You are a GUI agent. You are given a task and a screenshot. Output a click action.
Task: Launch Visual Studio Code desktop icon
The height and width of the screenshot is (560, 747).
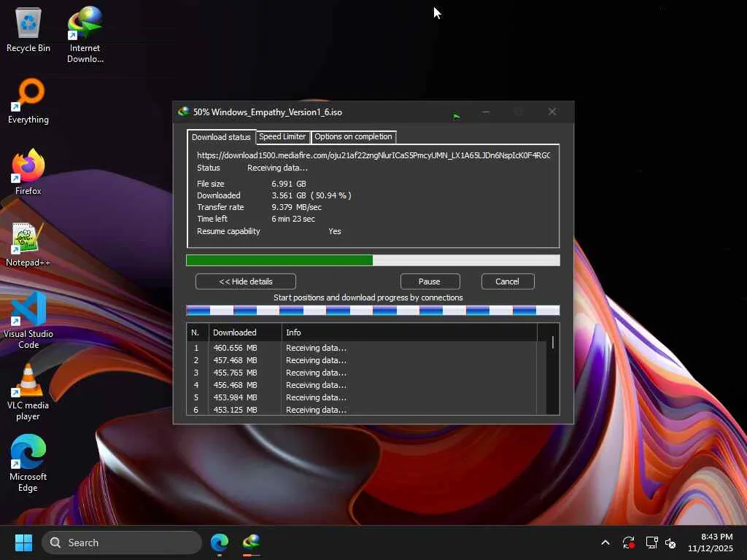click(x=28, y=310)
